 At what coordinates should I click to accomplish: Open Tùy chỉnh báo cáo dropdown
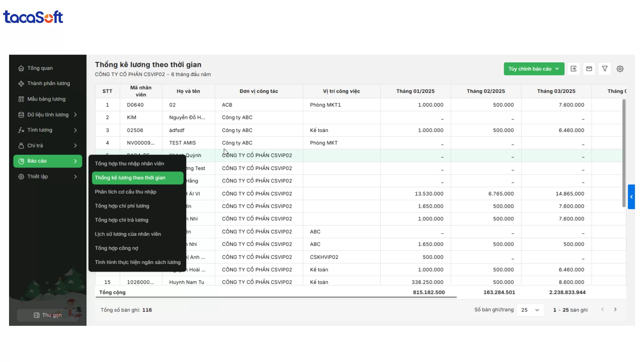coord(534,69)
